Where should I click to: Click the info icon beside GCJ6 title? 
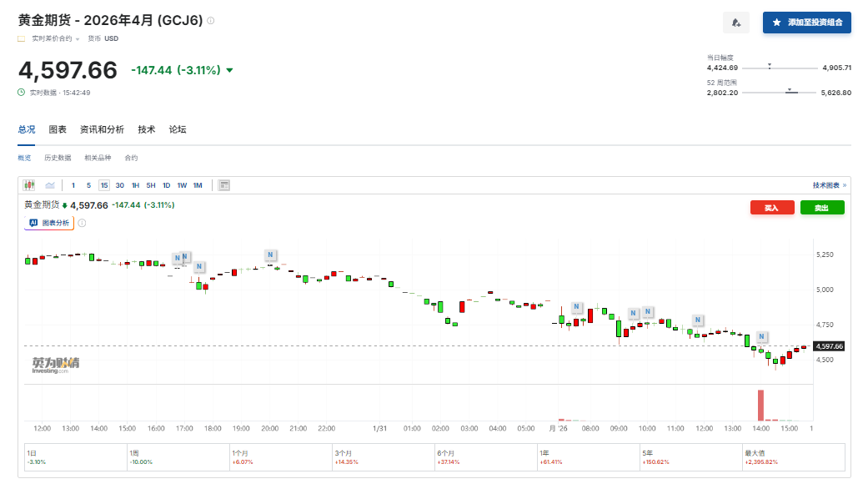point(210,21)
